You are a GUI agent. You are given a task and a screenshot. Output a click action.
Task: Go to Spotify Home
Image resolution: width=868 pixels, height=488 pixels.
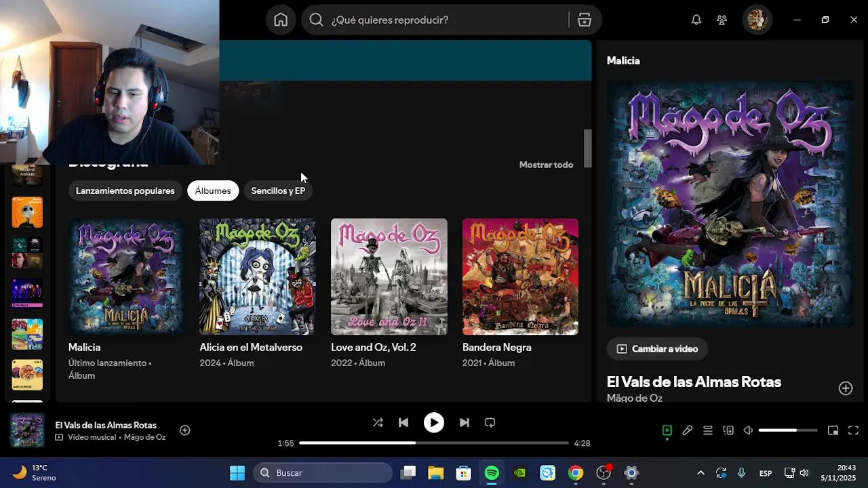[x=281, y=20]
